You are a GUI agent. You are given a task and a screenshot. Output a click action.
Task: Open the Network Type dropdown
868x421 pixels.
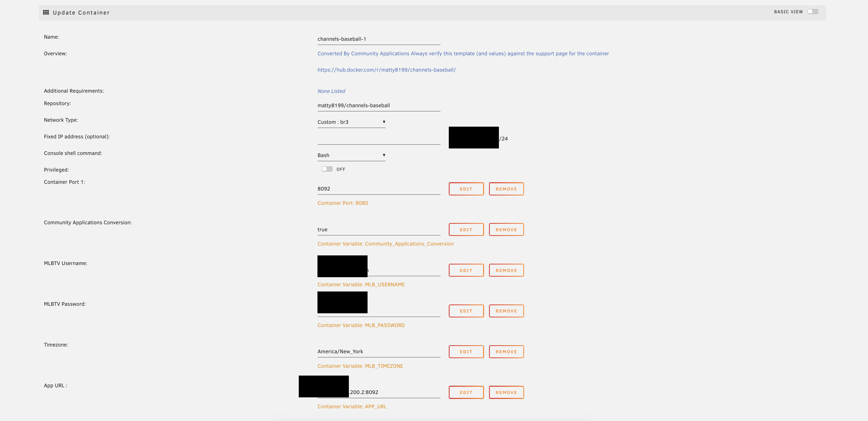[x=351, y=122]
